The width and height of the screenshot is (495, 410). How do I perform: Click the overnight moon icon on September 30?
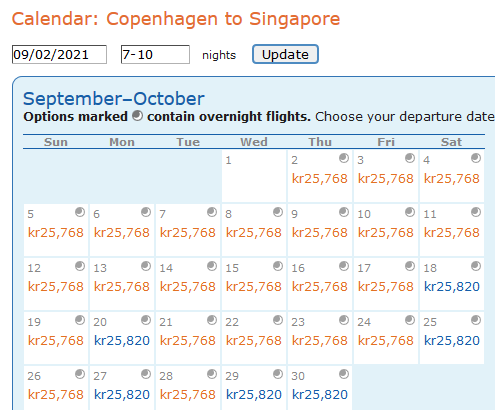pyautogui.click(x=344, y=374)
